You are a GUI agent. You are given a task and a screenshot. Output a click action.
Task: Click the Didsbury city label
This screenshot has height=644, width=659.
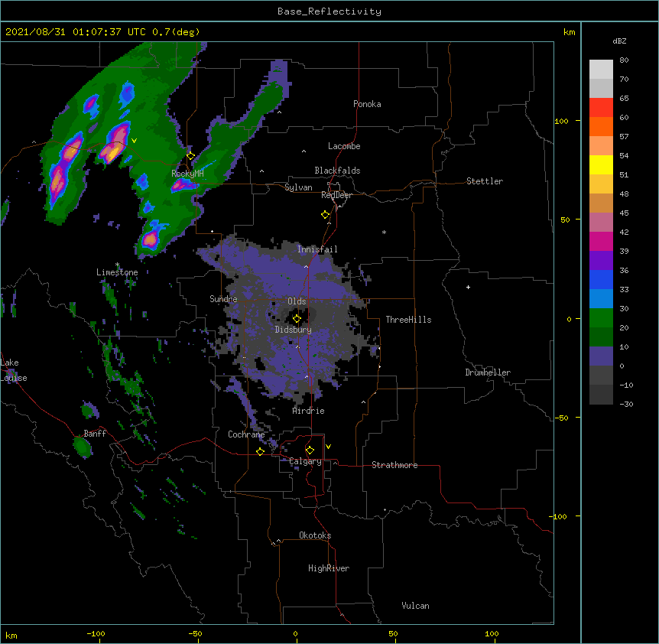point(294,330)
